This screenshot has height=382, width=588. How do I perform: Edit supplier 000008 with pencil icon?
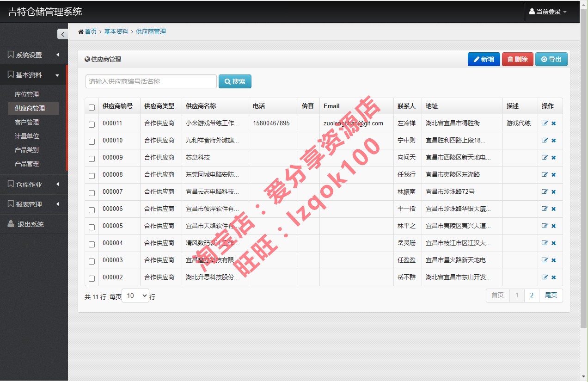(x=545, y=175)
